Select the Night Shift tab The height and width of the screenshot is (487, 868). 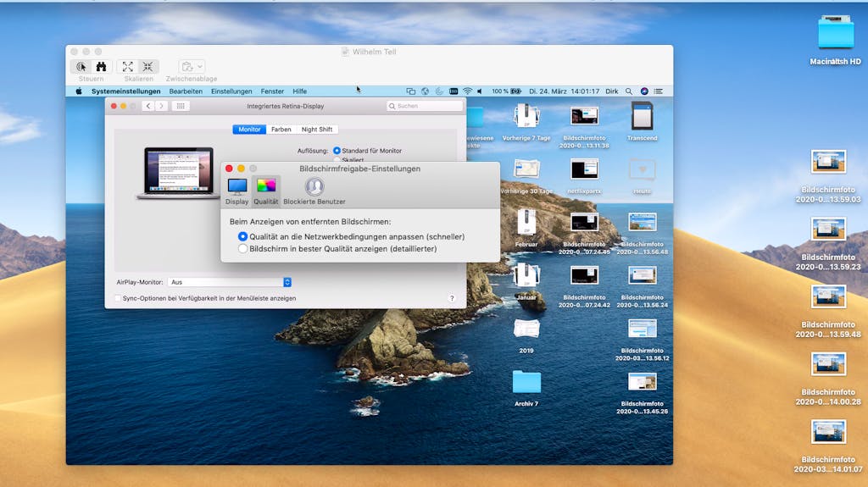click(317, 130)
